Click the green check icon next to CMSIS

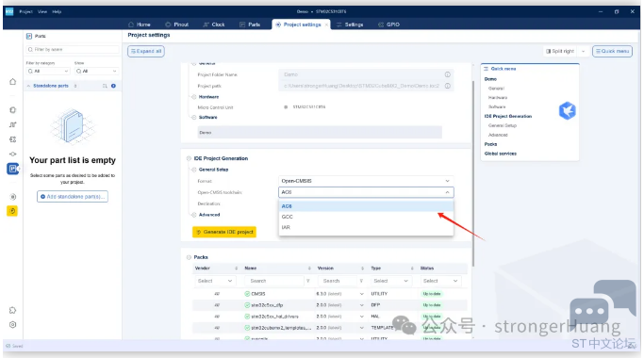coord(247,294)
